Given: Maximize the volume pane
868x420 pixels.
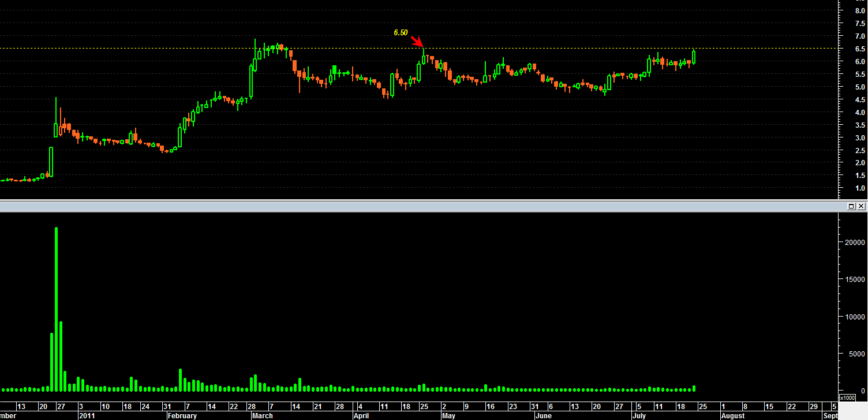Looking at the screenshot, I should 851,206.
